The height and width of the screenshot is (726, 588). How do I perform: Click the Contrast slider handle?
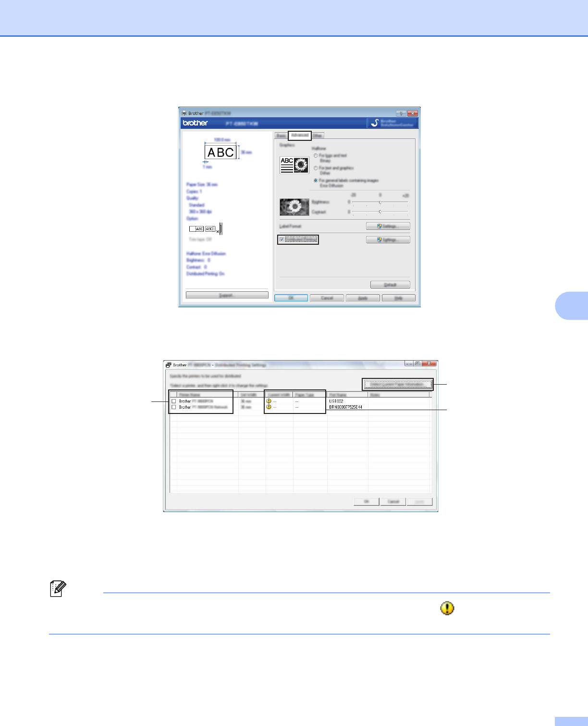(x=380, y=212)
